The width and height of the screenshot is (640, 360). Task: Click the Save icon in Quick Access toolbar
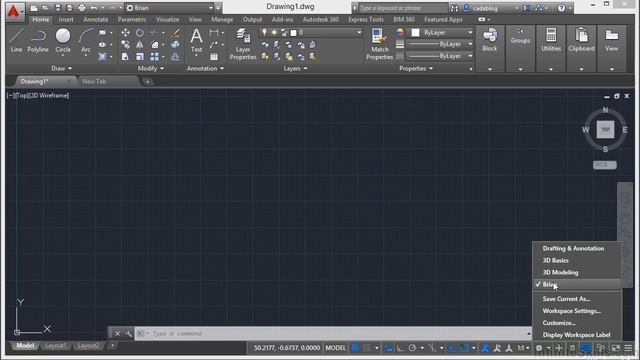(58, 8)
